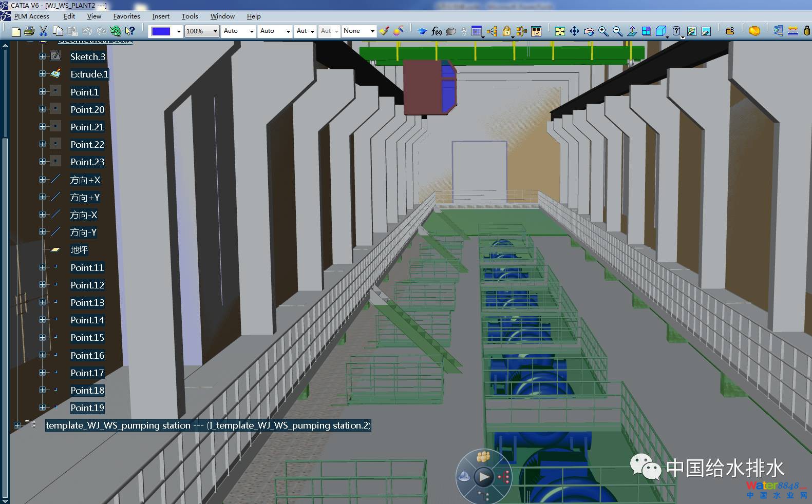Click the What's This help cursor icon

pyautogui.click(x=130, y=31)
